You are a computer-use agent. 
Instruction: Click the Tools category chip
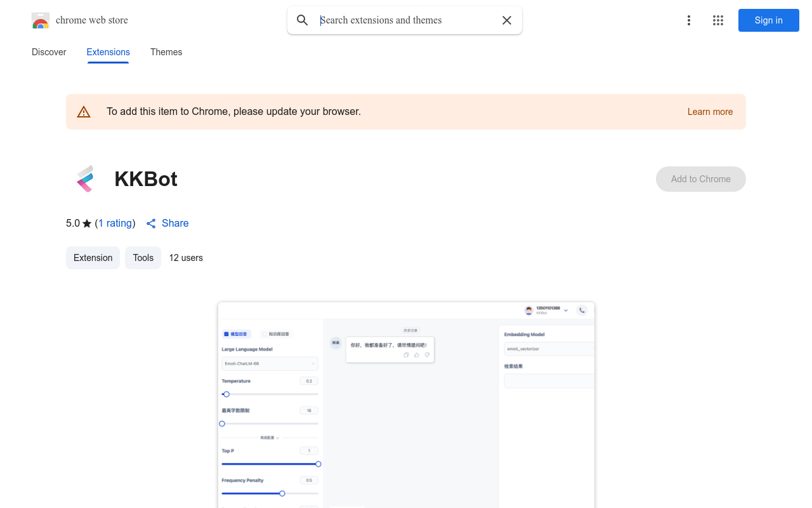click(143, 258)
